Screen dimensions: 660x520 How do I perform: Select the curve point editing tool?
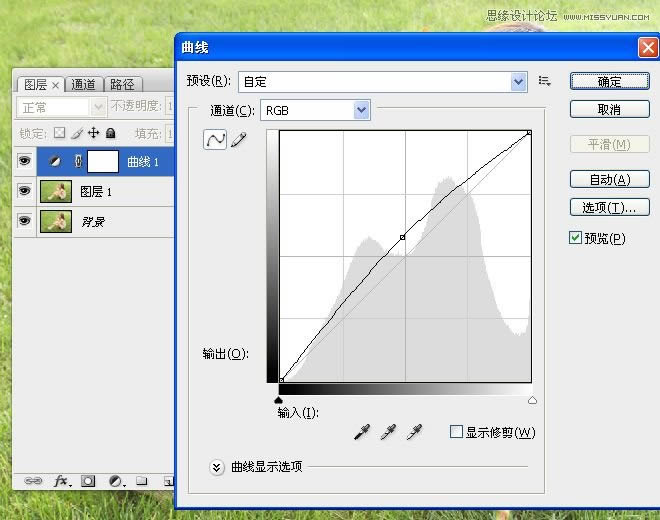(215, 141)
